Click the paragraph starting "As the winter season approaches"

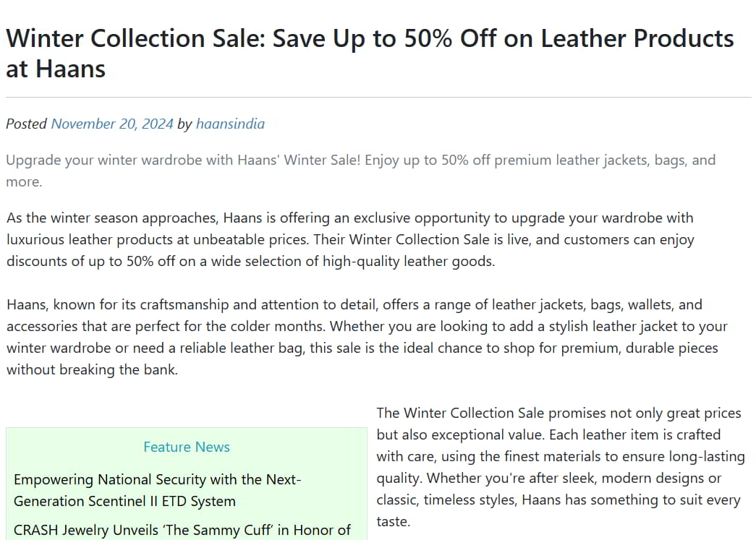(x=350, y=239)
